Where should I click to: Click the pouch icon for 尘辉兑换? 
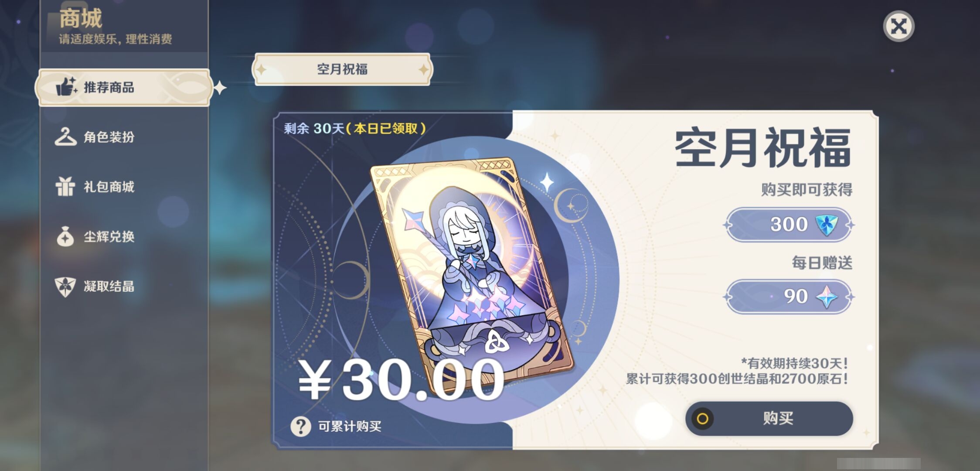(x=65, y=237)
